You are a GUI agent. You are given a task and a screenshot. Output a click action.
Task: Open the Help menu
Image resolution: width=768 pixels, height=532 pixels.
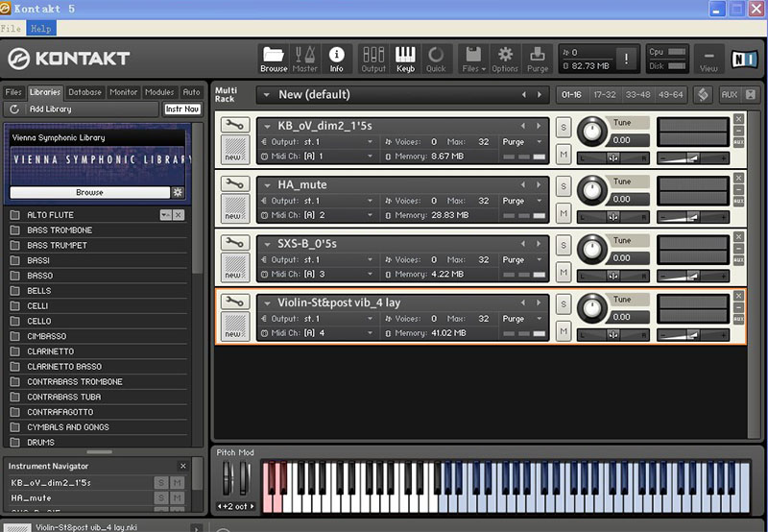(41, 29)
